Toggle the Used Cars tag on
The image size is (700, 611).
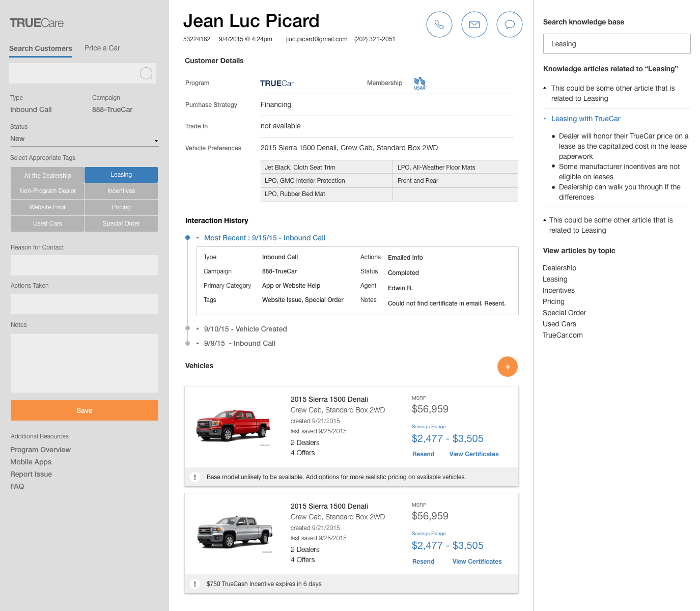[x=47, y=224]
